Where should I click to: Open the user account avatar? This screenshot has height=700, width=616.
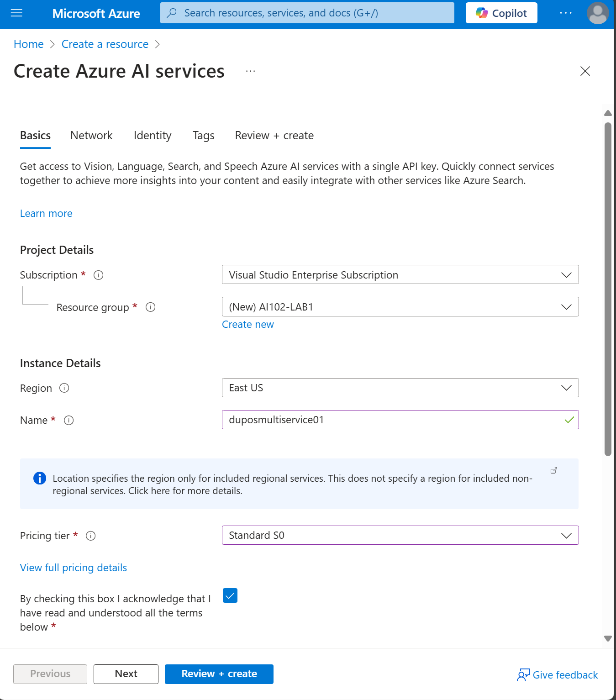tap(598, 13)
